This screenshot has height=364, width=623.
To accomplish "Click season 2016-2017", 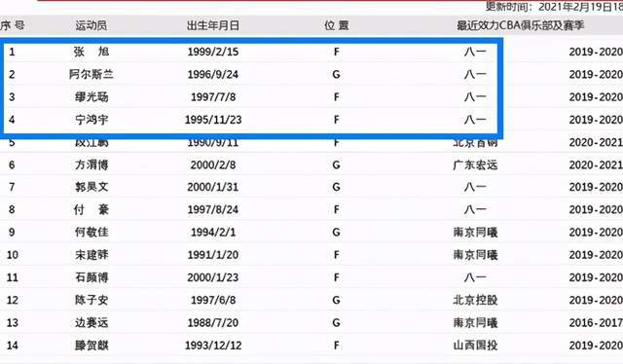I will 596,323.
